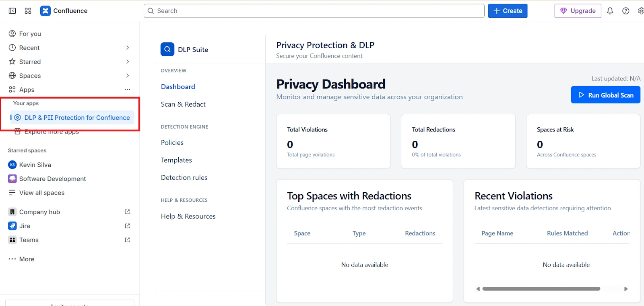Click the View all spaces list icon
The width and height of the screenshot is (644, 306).
pos(12,193)
